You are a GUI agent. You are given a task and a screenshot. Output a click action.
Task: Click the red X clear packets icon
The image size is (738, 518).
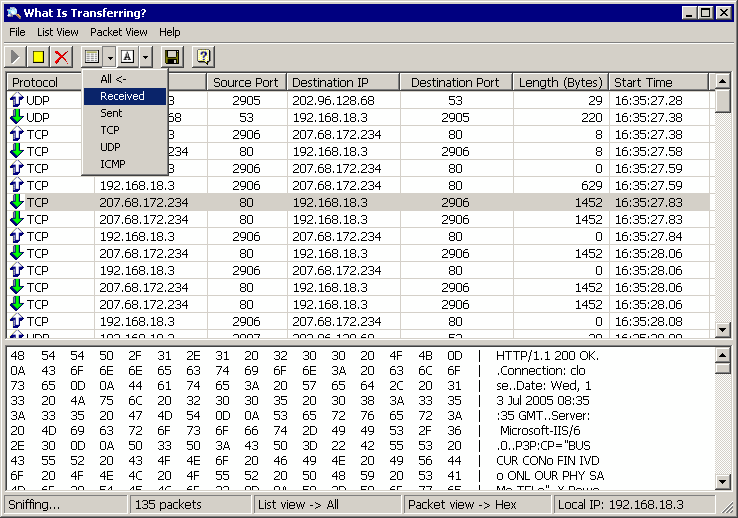click(62, 58)
